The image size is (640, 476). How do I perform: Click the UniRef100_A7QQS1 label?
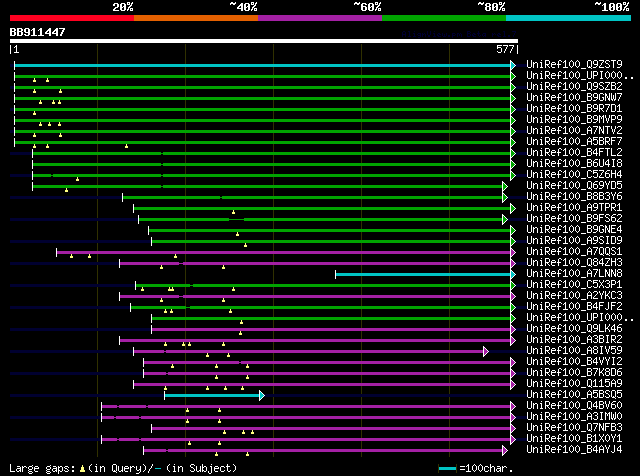(x=574, y=252)
